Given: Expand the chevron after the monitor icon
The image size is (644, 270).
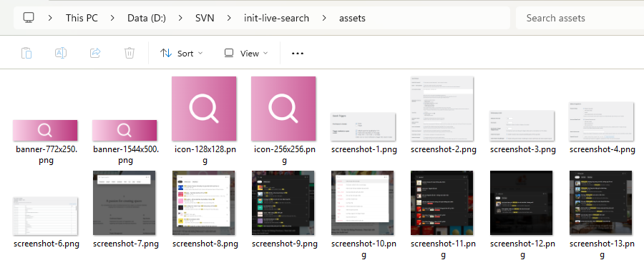Looking at the screenshot, I should pos(50,18).
